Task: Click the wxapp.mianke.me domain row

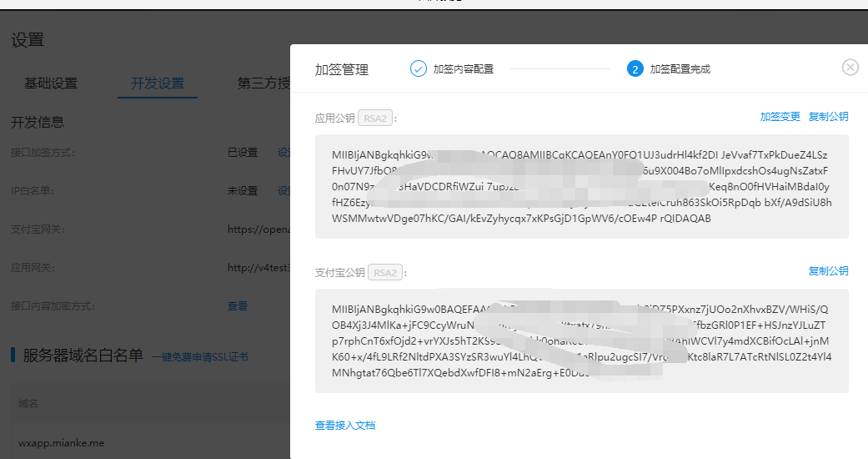Action: click(62, 443)
